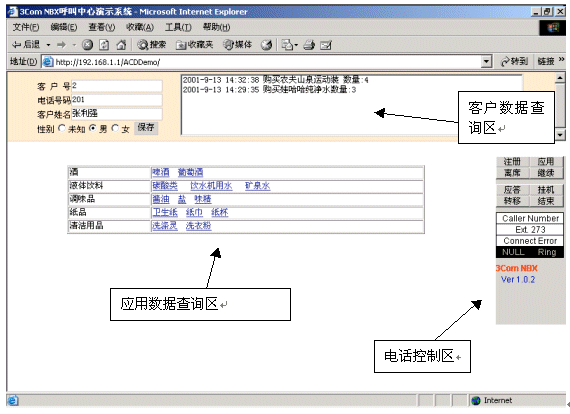Click the 保存 save button
570x414 pixels.
pos(146,128)
